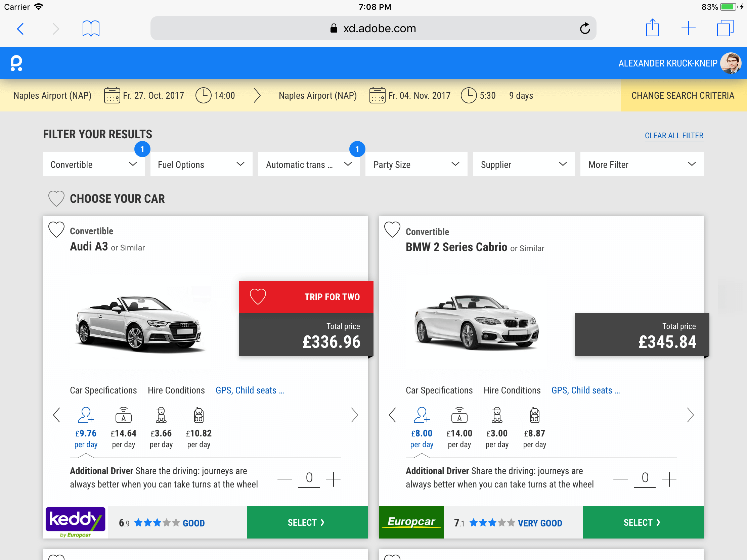
Task: Open the Party Size dropdown
Action: click(x=416, y=164)
